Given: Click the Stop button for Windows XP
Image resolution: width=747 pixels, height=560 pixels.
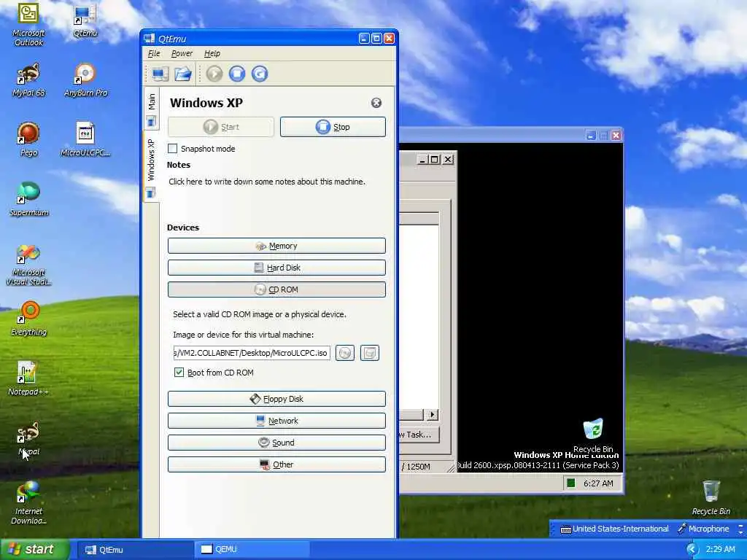Looking at the screenshot, I should [x=333, y=127].
